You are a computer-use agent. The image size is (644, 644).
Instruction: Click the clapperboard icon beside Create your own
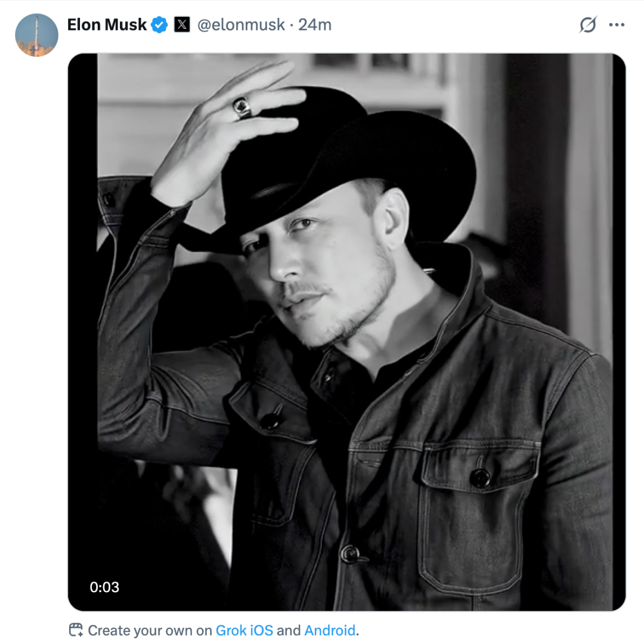[x=76, y=630]
